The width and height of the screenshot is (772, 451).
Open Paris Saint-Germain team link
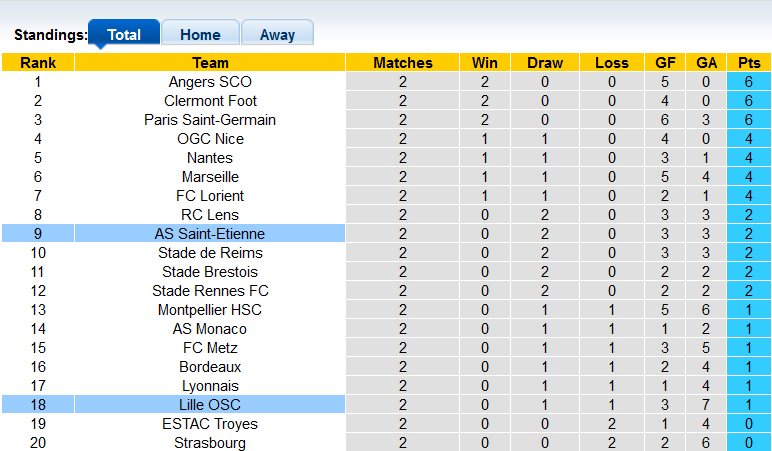pyautogui.click(x=210, y=120)
